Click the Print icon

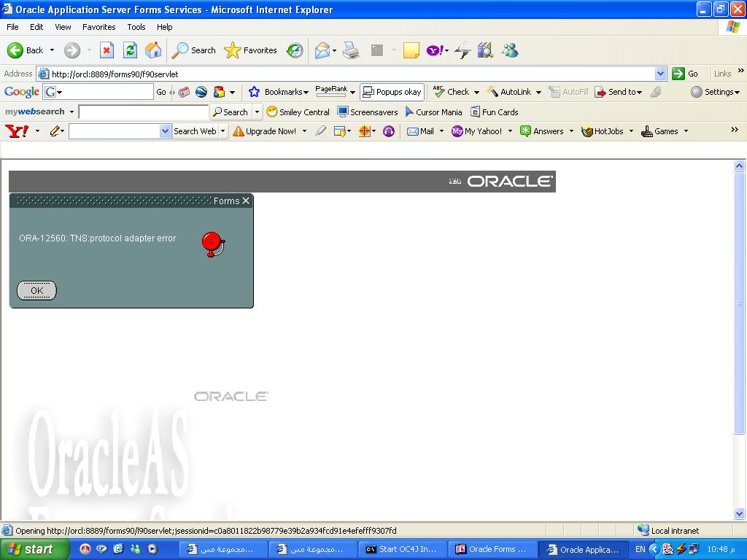pyautogui.click(x=351, y=50)
